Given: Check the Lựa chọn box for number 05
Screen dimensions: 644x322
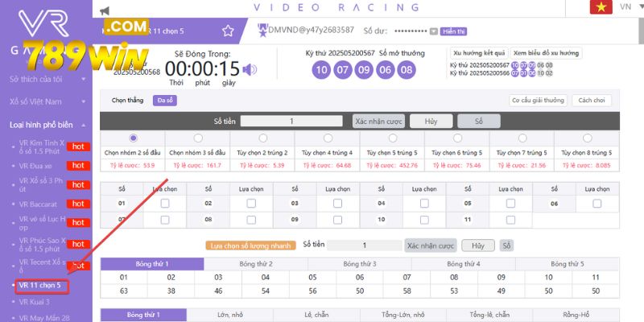Looking at the screenshot, I should coord(510,203).
